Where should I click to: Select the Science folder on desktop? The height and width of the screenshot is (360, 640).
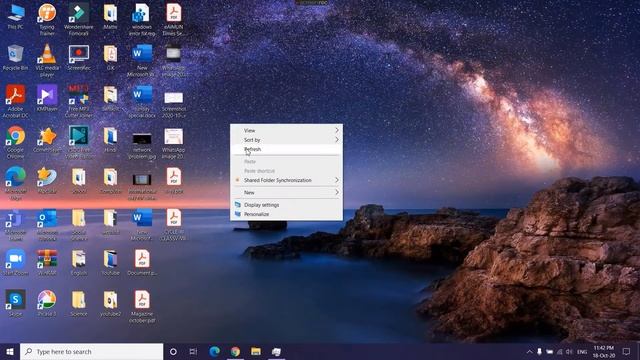pyautogui.click(x=78, y=303)
